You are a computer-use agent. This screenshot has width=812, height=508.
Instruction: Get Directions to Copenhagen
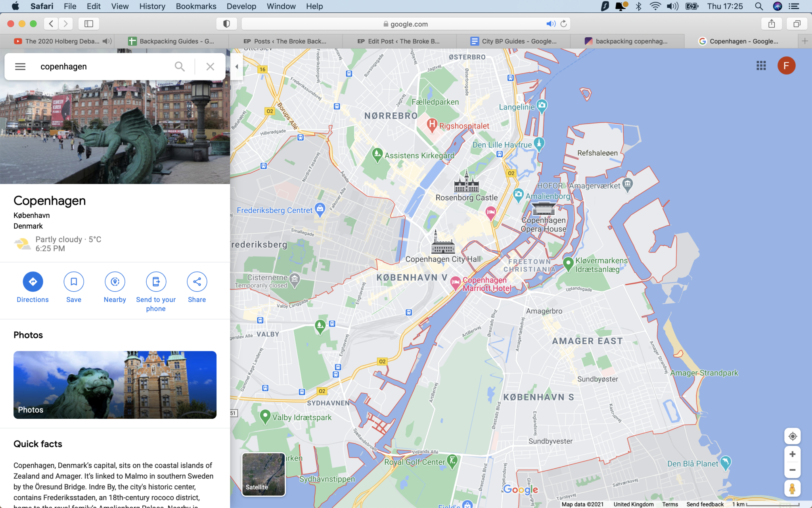click(x=33, y=282)
